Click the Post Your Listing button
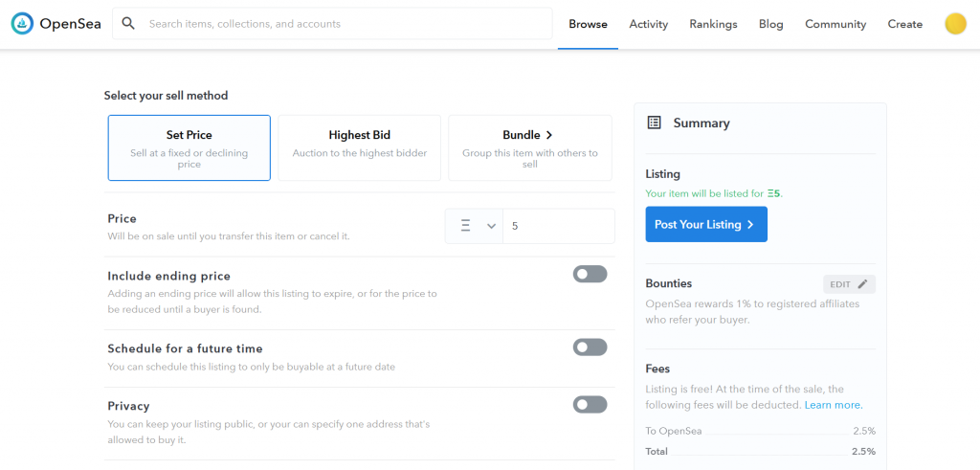Screen dimensions: 980x470 point(705,225)
